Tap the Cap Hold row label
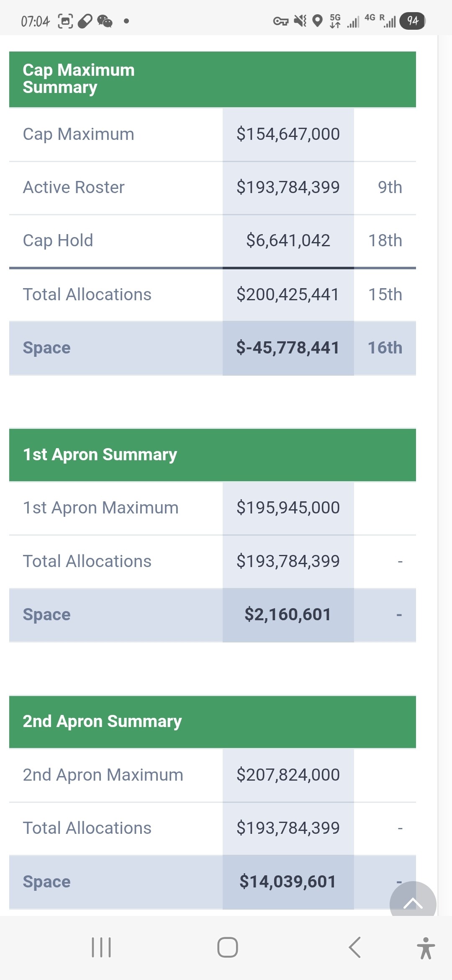 (x=58, y=241)
